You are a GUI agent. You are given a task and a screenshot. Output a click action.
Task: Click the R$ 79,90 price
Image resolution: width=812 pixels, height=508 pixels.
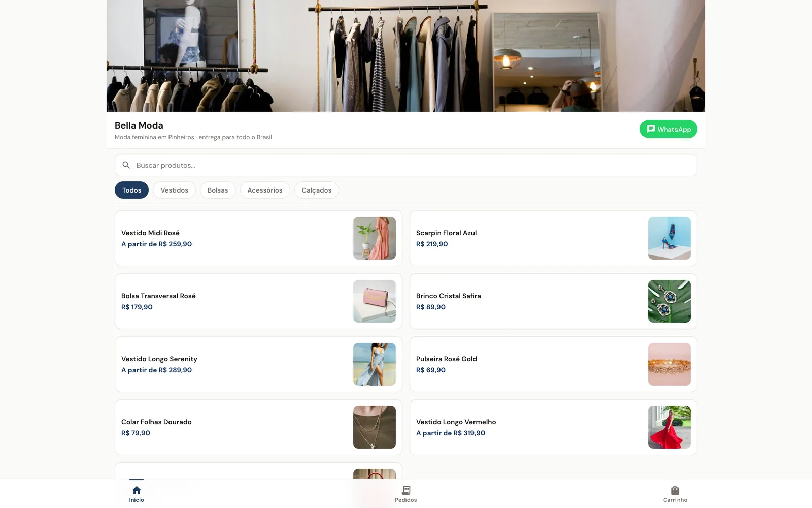[136, 433]
